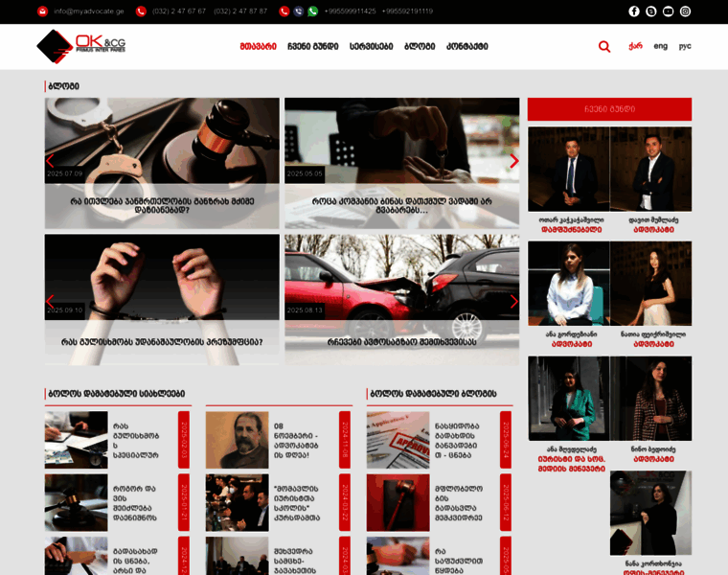Open the Facebook page icon
Image resolution: width=728 pixels, height=575 pixels.
click(634, 11)
